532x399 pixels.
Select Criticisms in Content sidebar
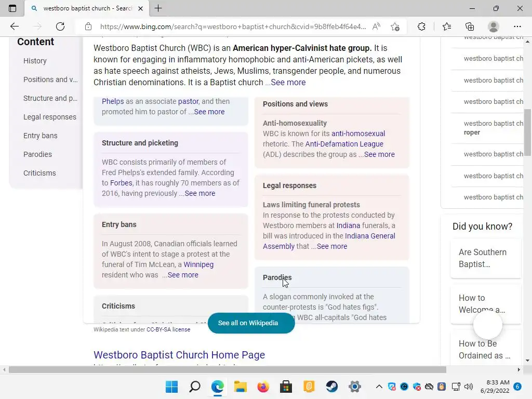pos(39,172)
